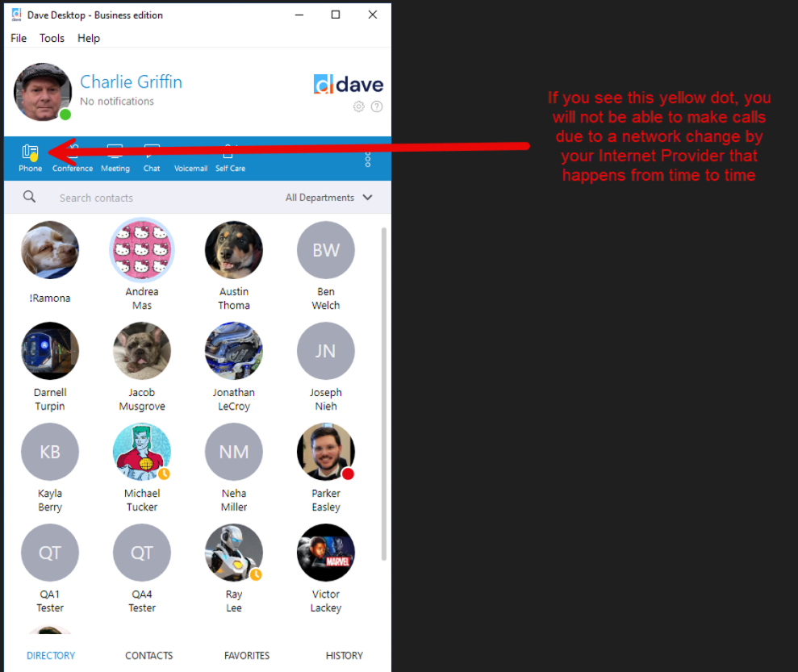
Task: Click Charlie Griffin's green presence status dot
Action: click(65, 115)
